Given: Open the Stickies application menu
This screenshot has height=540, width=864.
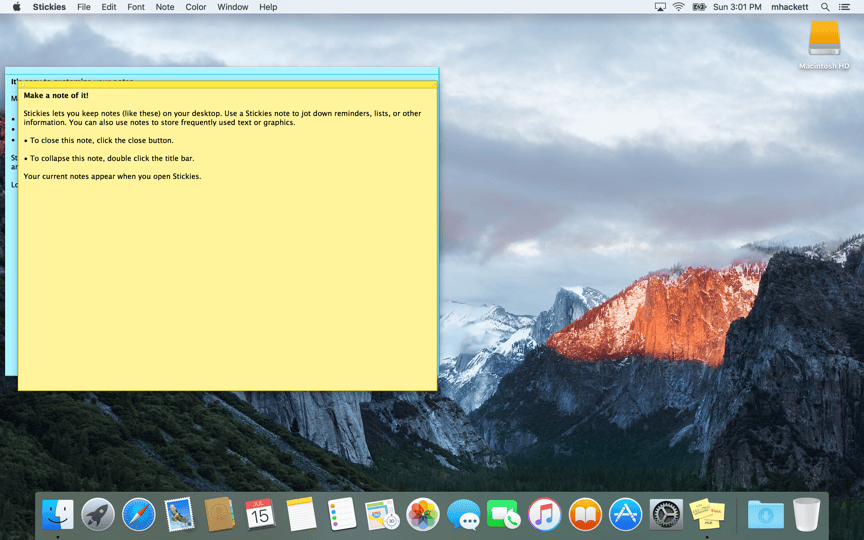Looking at the screenshot, I should click(49, 7).
